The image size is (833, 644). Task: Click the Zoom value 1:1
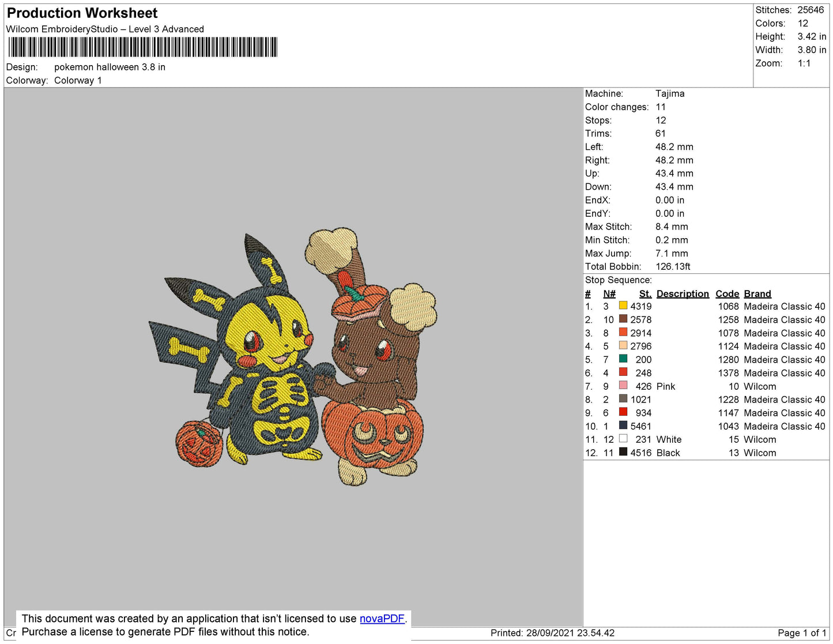click(804, 63)
